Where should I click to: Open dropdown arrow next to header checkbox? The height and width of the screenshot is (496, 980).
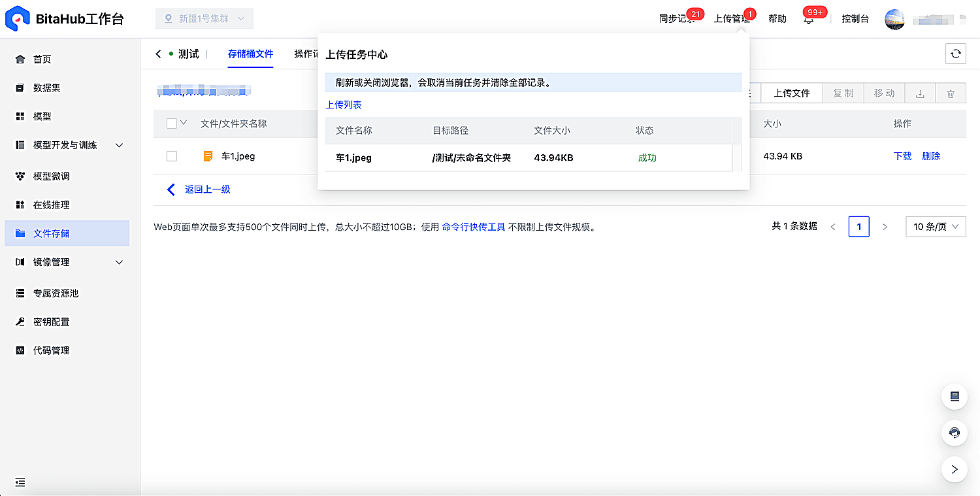pyautogui.click(x=184, y=123)
